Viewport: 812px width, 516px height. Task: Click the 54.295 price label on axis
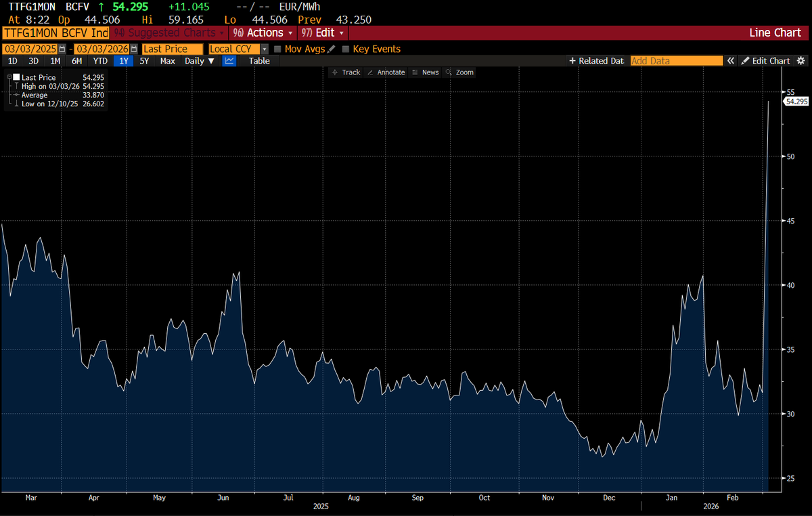pos(796,102)
